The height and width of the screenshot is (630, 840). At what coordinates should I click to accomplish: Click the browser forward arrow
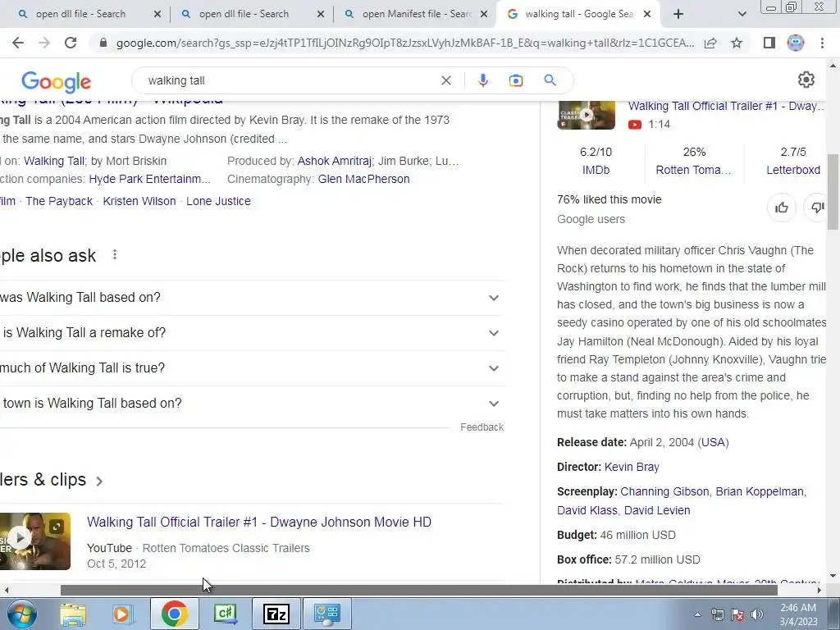[44, 43]
